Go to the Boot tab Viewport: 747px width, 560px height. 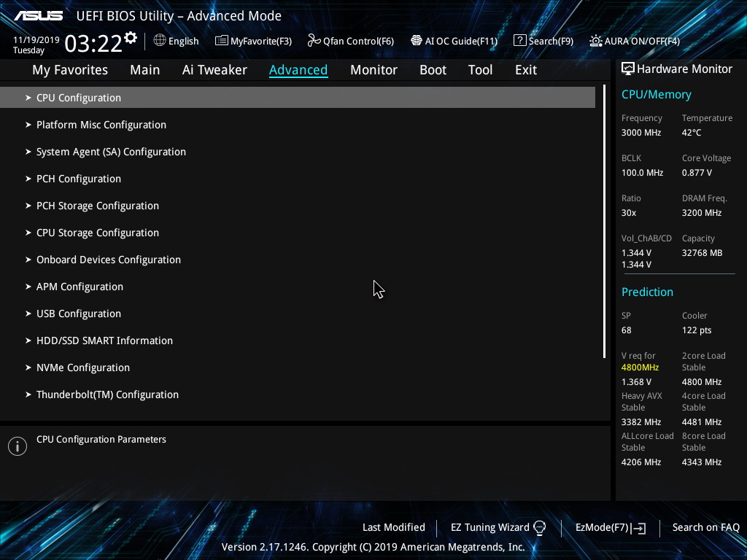click(433, 70)
